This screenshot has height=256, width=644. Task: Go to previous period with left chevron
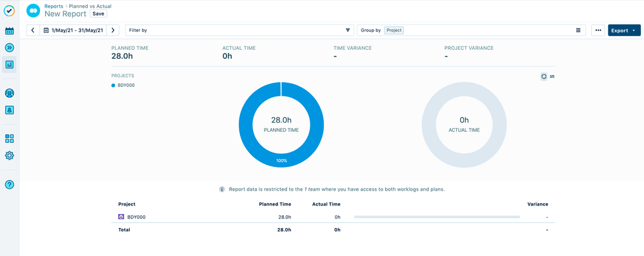pos(33,30)
